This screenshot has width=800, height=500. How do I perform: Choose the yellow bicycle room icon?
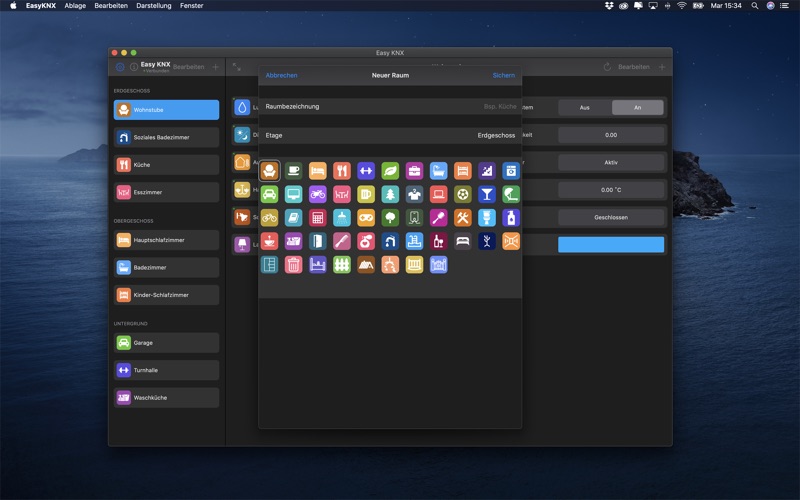click(269, 218)
